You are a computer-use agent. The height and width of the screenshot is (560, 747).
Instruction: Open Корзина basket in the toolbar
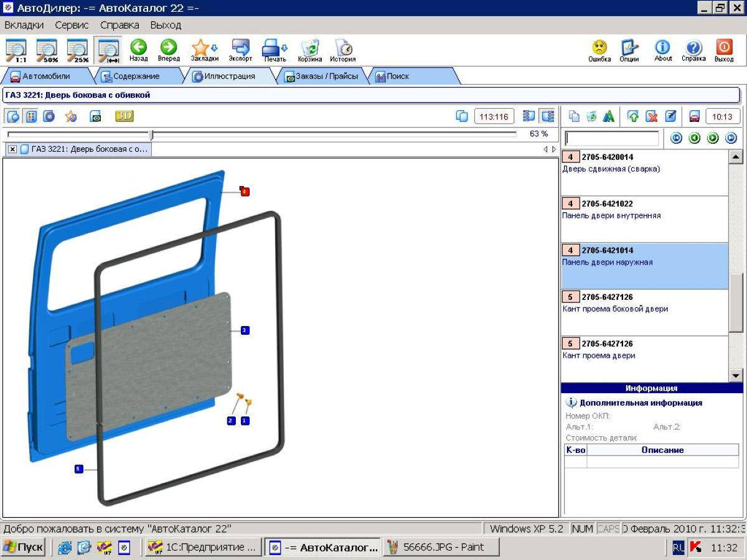309,50
